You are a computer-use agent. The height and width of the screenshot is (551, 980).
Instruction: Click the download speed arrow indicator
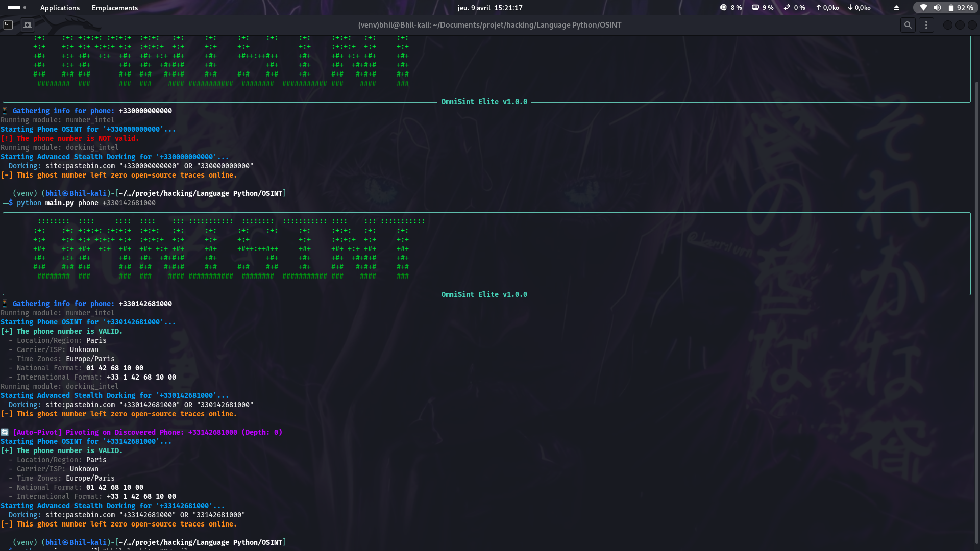pos(850,8)
